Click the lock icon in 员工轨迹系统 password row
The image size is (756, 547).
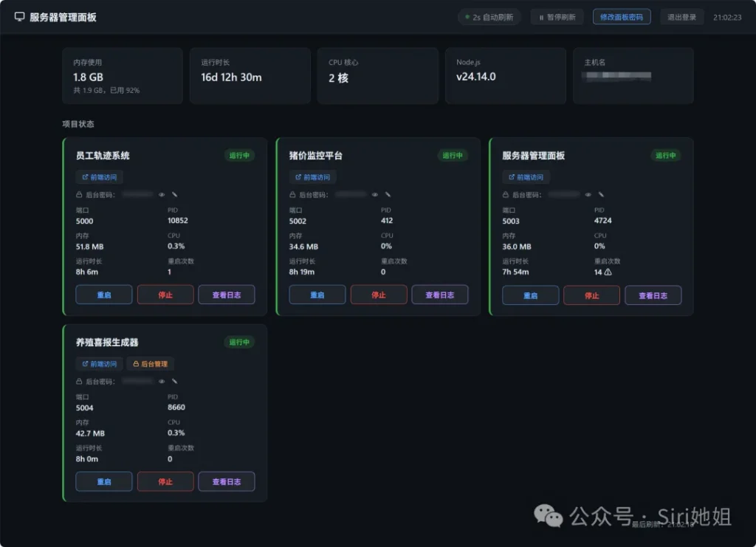(x=79, y=195)
